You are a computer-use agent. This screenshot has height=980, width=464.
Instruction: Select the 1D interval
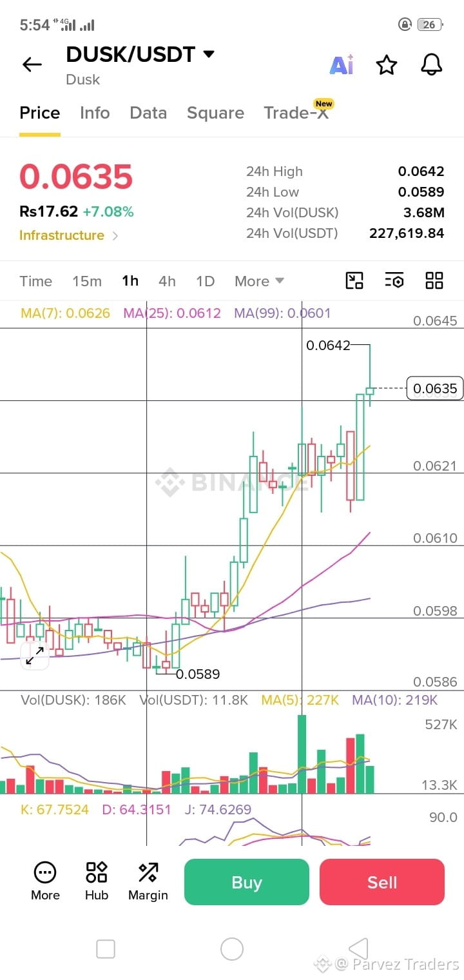pyautogui.click(x=205, y=281)
